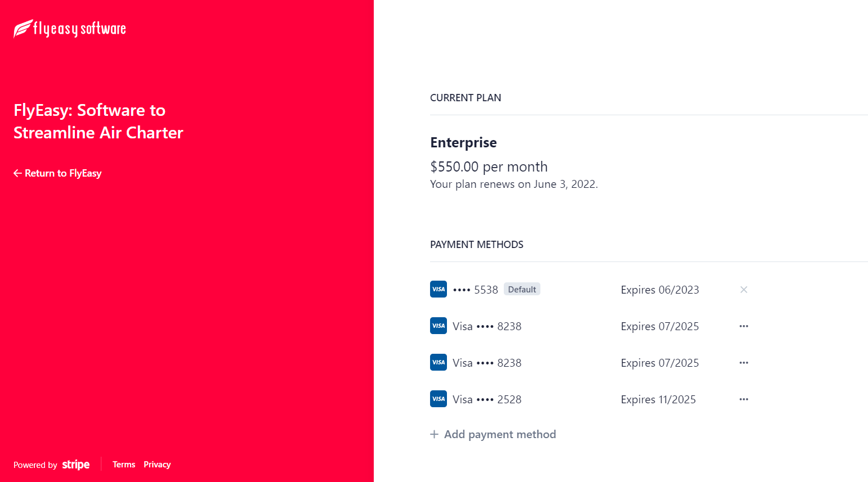Open the menu on the second Visa 8238 row
The image size is (868, 482).
click(744, 362)
